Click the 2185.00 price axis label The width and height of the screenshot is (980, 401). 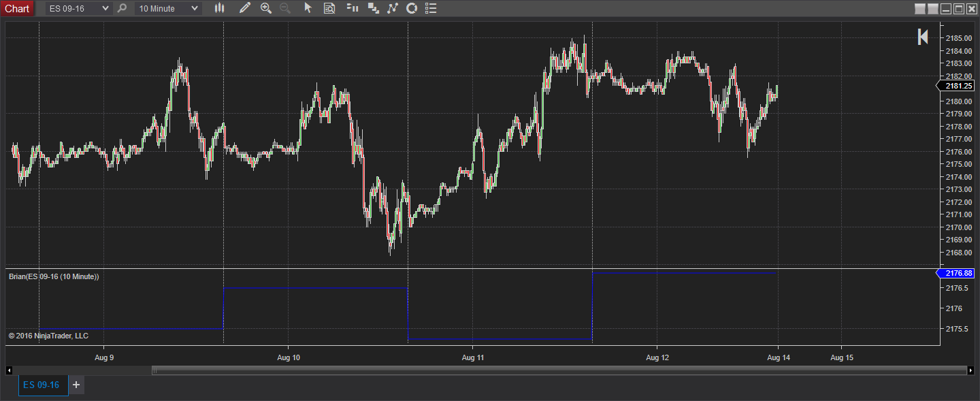coord(958,38)
